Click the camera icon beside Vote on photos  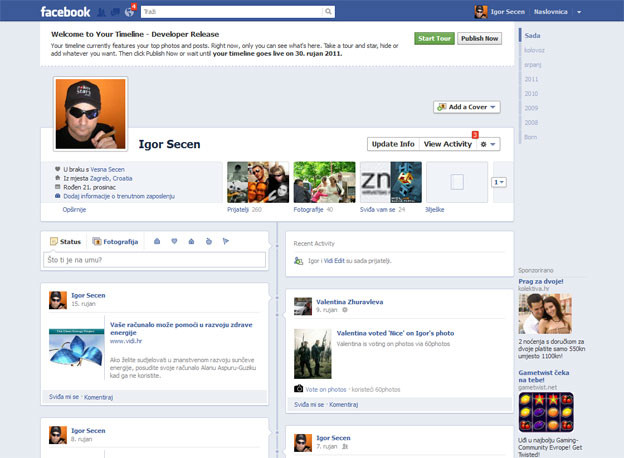[298, 388]
